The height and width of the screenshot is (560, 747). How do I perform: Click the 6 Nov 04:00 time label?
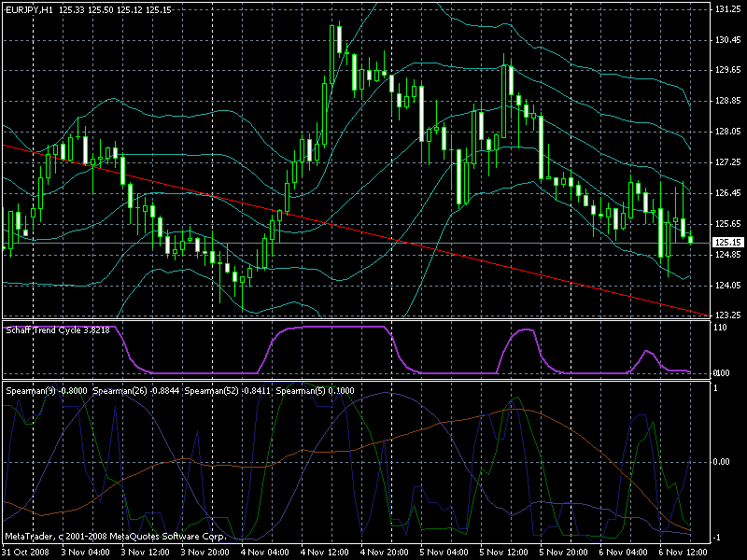click(x=624, y=553)
